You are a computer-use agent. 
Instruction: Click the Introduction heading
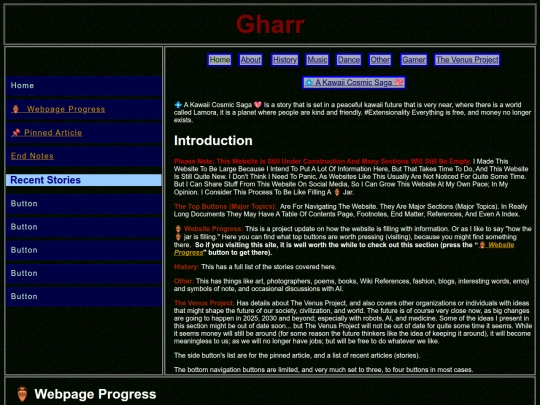coord(213,141)
